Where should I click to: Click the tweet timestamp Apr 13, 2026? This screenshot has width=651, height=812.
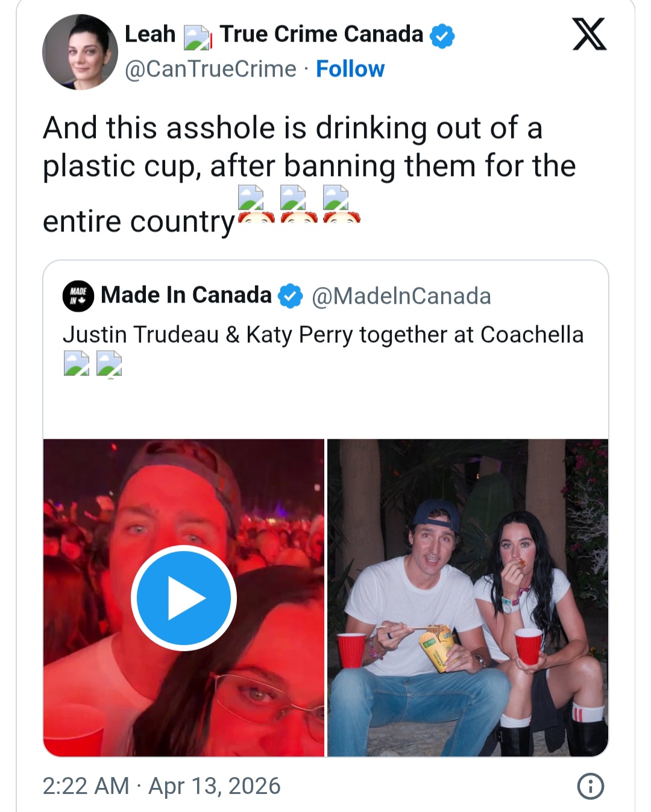162,787
